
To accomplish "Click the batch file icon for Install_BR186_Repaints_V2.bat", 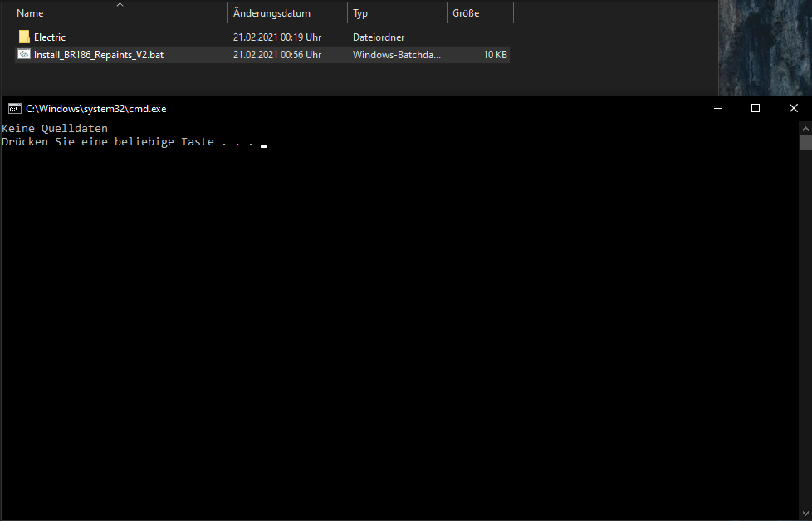I will pyautogui.click(x=24, y=55).
